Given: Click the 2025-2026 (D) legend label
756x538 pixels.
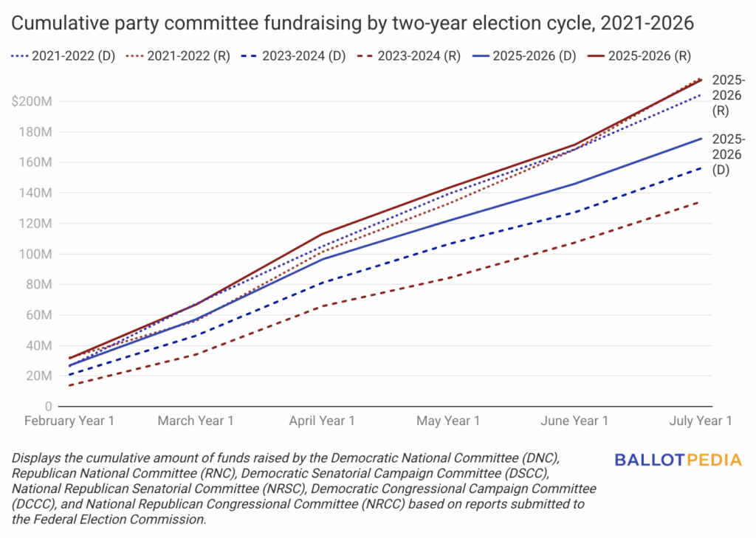Looking at the screenshot, I should tap(535, 56).
